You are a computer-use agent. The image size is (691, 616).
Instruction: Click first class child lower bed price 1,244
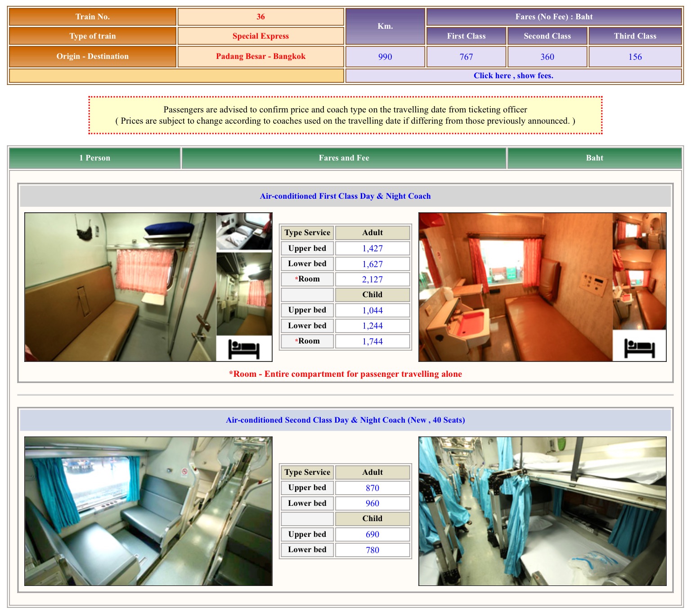[x=372, y=326]
